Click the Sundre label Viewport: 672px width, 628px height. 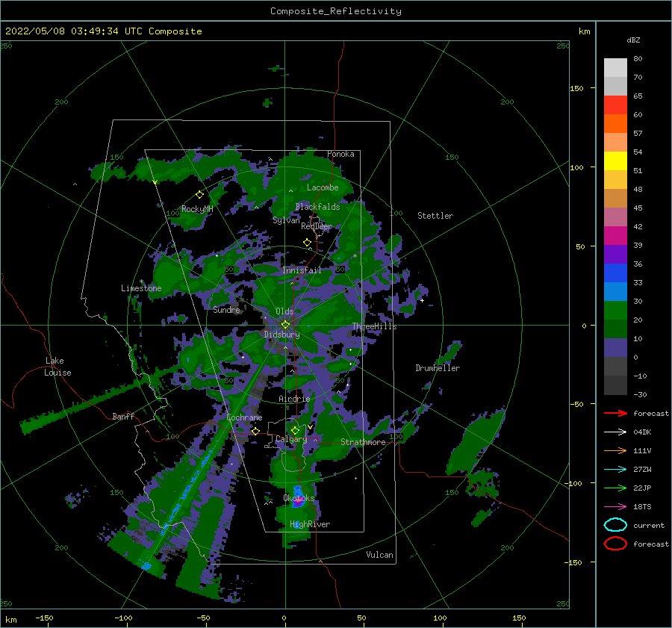(227, 309)
